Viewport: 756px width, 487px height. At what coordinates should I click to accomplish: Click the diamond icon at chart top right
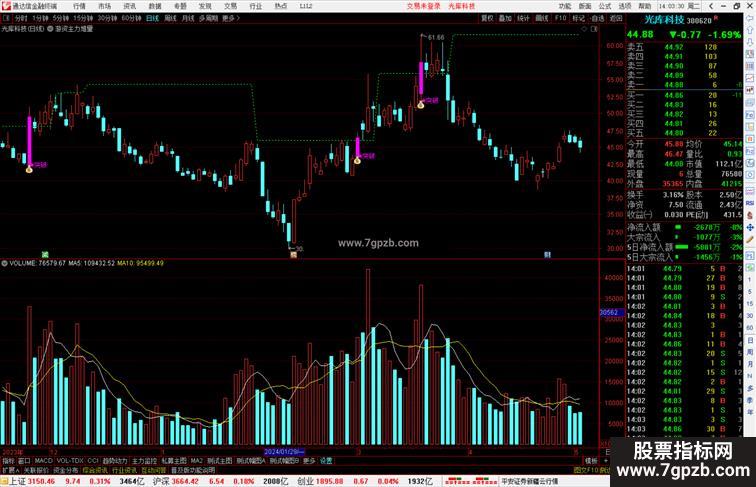[x=584, y=29]
